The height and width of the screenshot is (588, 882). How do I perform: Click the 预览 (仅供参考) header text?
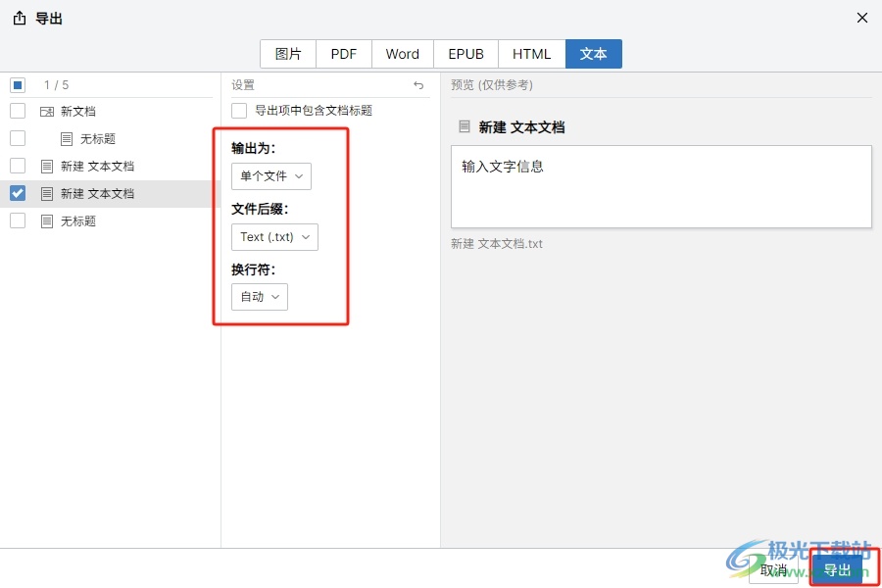(492, 85)
